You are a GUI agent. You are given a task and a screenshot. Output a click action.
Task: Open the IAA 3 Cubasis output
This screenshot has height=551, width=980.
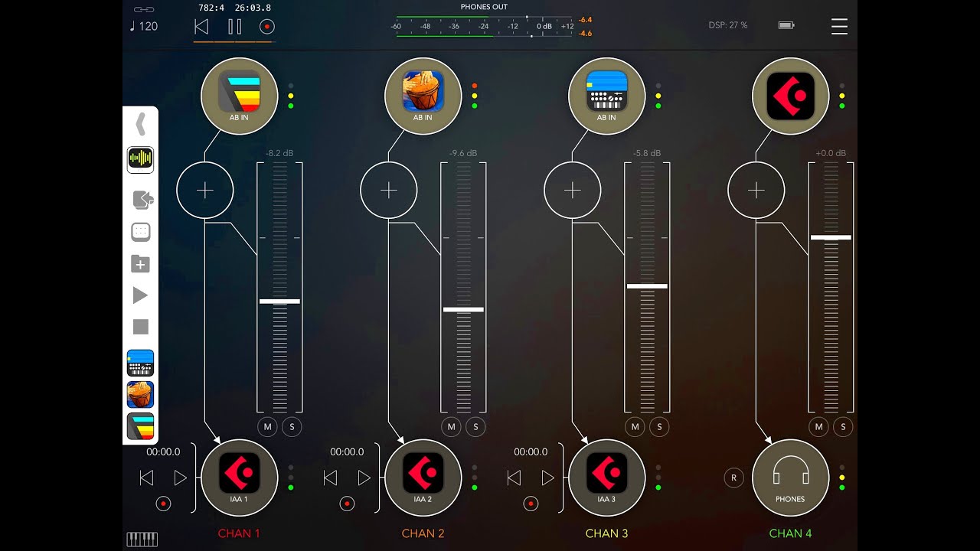pos(606,478)
